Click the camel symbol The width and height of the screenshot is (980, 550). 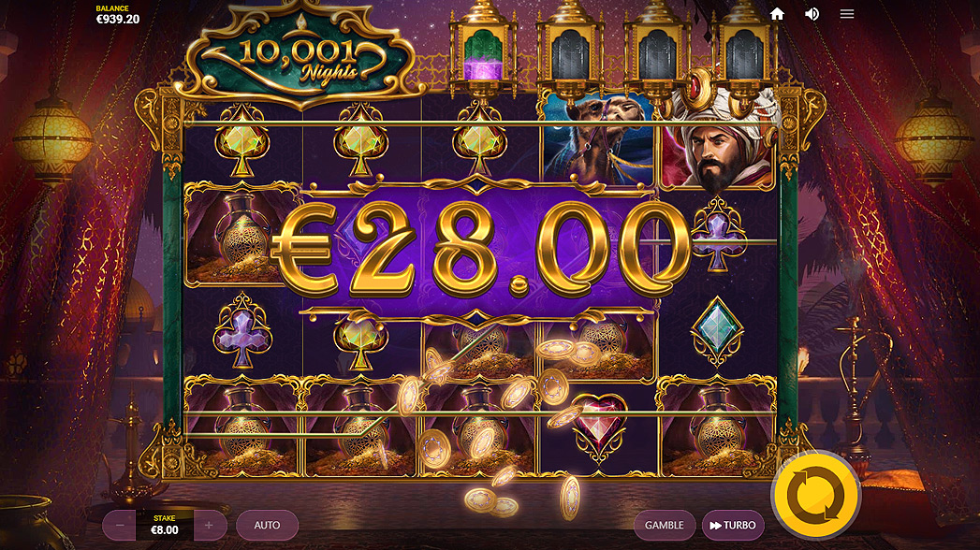(597, 142)
